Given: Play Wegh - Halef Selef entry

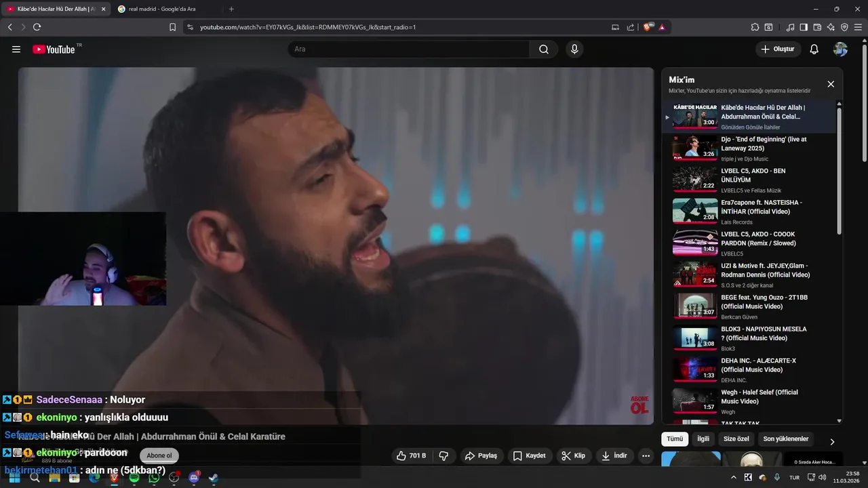Looking at the screenshot, I should pyautogui.click(x=749, y=401).
